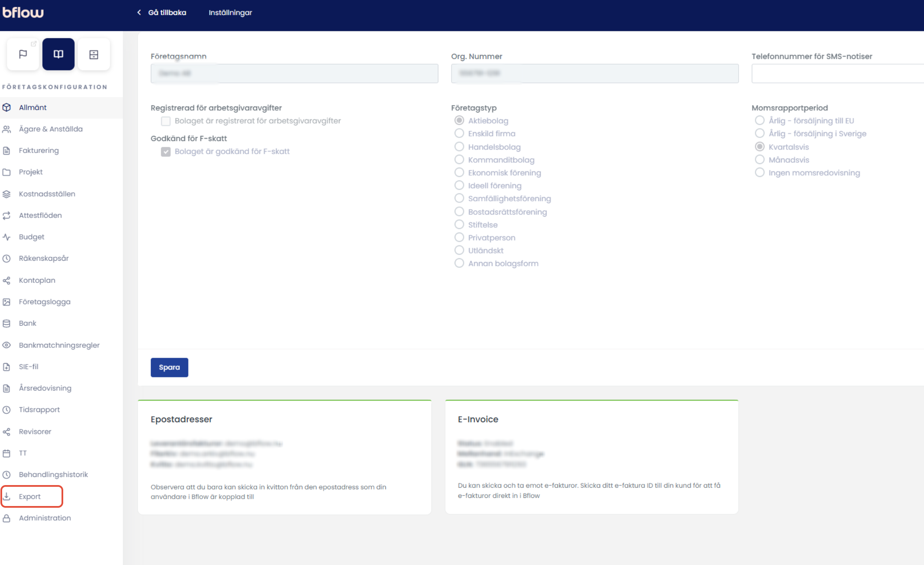Click the Bankmatchningsregler eye icon
The width and height of the screenshot is (924, 565).
pyautogui.click(x=7, y=345)
